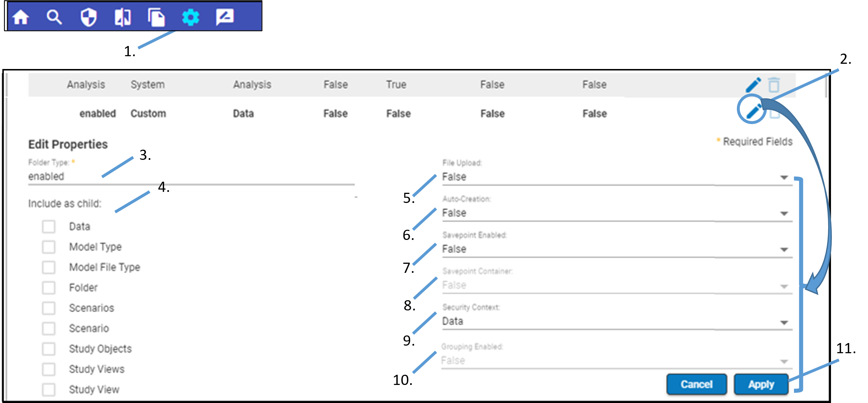Tick the Scenarios checkbox
The width and height of the screenshot is (868, 403).
pyautogui.click(x=49, y=308)
